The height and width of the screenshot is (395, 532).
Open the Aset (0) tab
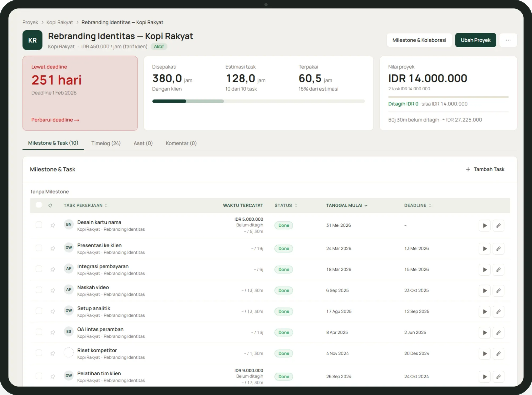143,143
